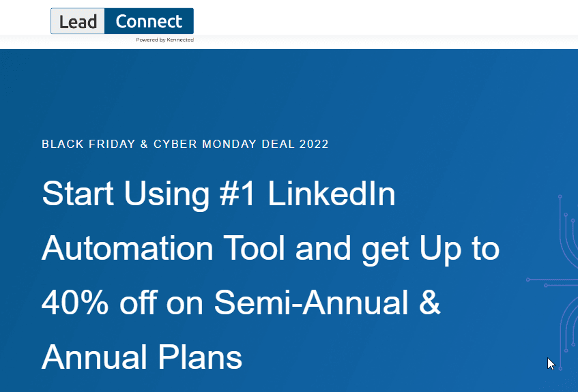
Task: Click "Cyber Monday" in the subtitle
Action: click(205, 144)
